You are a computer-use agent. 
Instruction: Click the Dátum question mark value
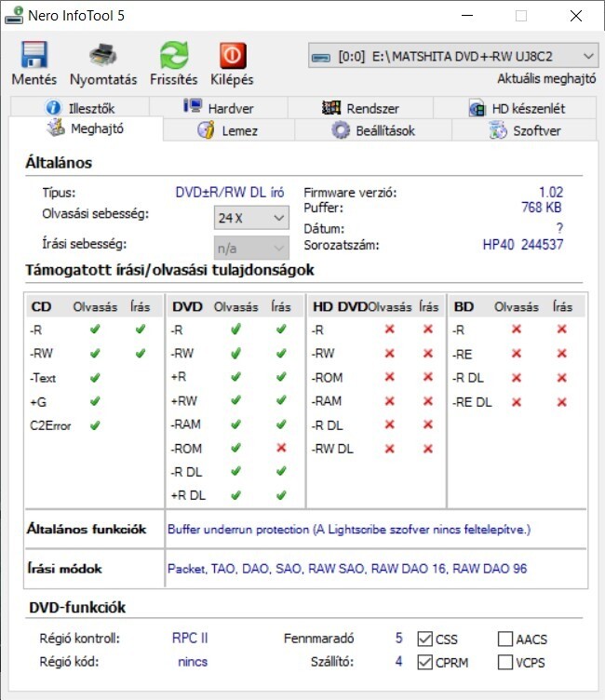[x=560, y=228]
